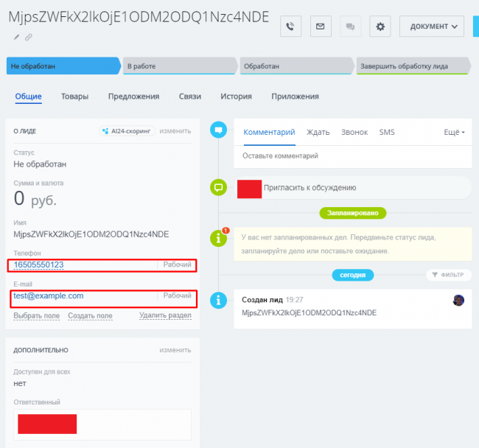Click Удалить раздел link
479x448 pixels.
tap(165, 315)
